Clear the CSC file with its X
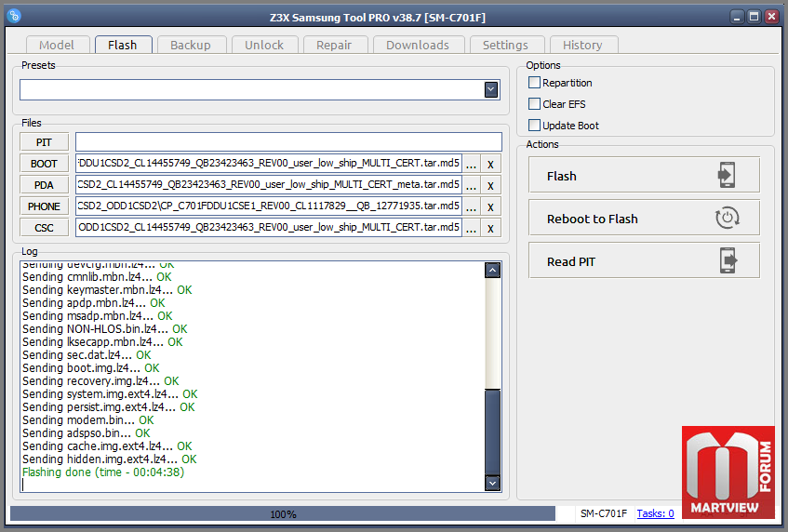 click(x=490, y=229)
